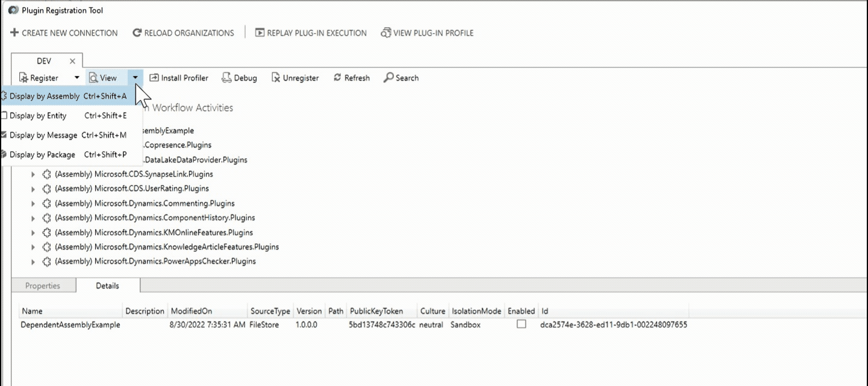Image resolution: width=868 pixels, height=386 pixels.
Task: Click Create New Connection button
Action: [64, 33]
